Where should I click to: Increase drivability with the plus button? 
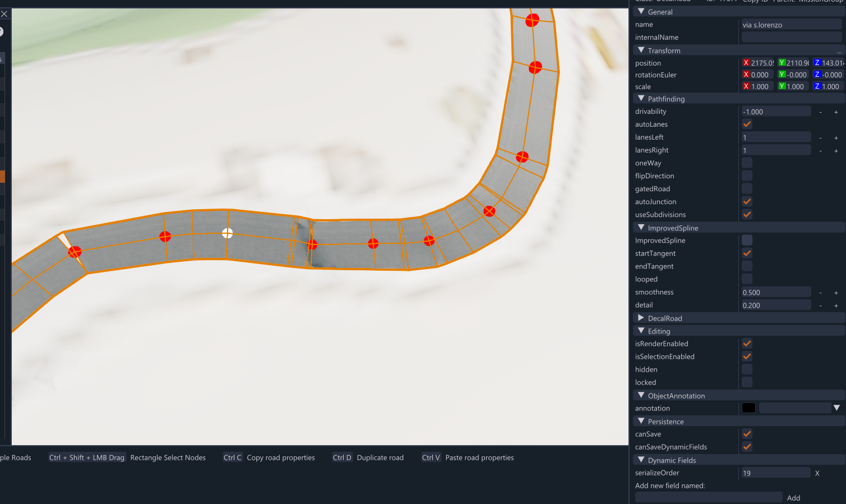point(836,112)
